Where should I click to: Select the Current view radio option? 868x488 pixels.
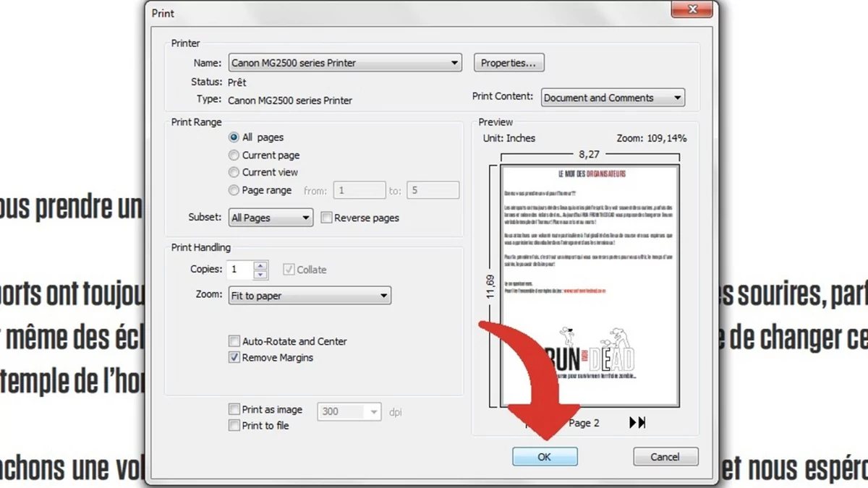[x=234, y=172]
